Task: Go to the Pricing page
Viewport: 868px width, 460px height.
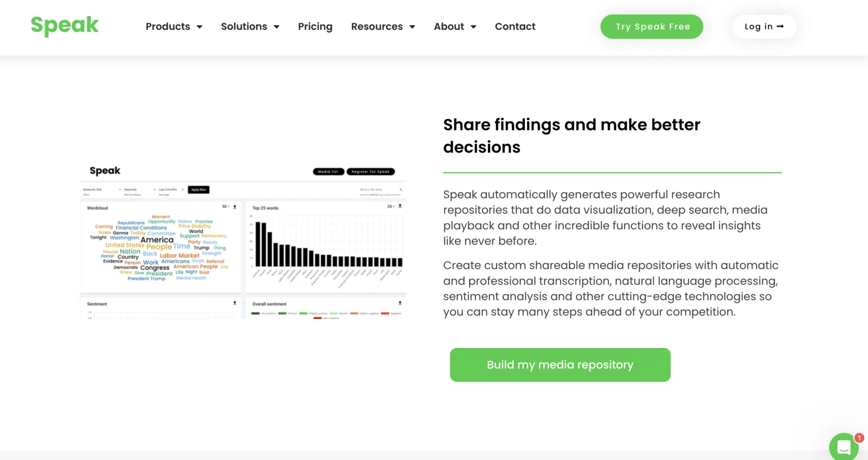Action: [315, 27]
